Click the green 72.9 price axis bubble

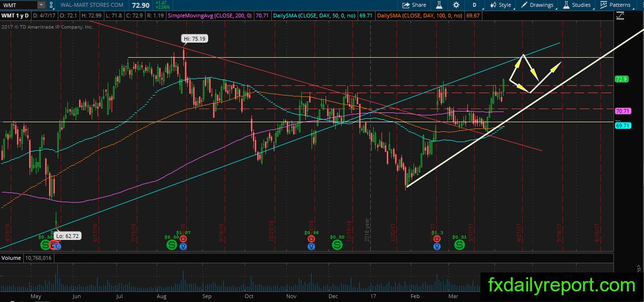(622, 79)
